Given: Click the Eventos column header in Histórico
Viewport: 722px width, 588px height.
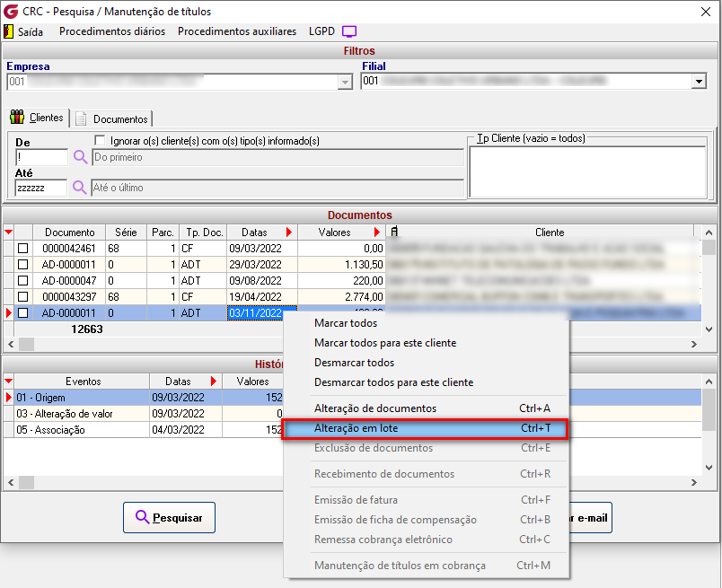Looking at the screenshot, I should pyautogui.click(x=83, y=382).
